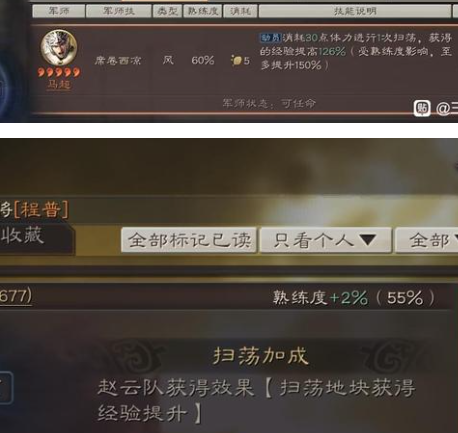458x433 pixels.
Task: Click the 技能说明 column header
Action: click(x=355, y=11)
